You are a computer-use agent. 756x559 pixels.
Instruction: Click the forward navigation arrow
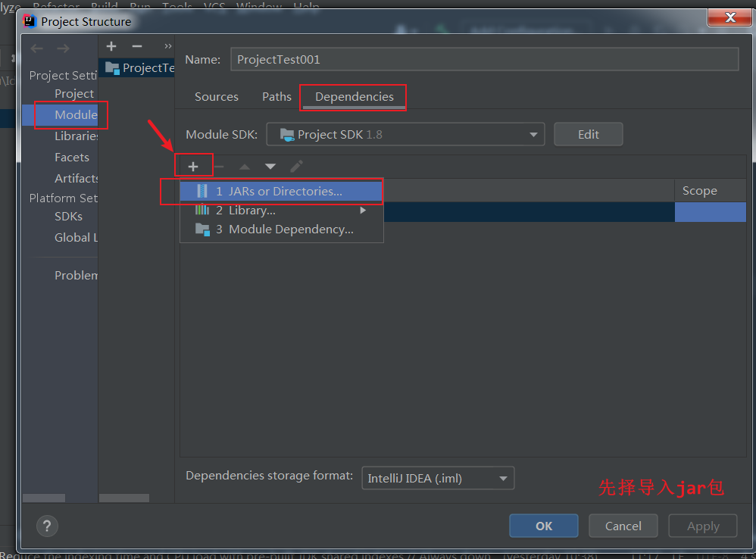pyautogui.click(x=63, y=48)
